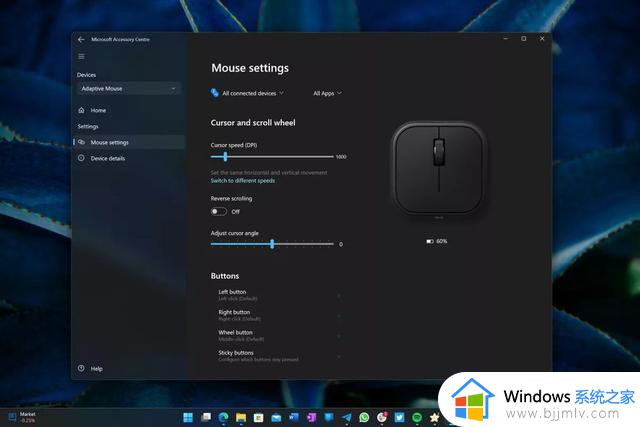Image resolution: width=640 pixels, height=427 pixels.
Task: Select Mouse settings in the sidebar
Action: click(x=129, y=142)
